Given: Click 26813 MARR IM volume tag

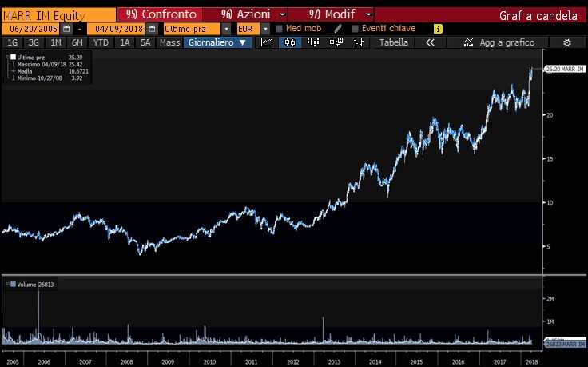Looking at the screenshot, I should [x=564, y=344].
